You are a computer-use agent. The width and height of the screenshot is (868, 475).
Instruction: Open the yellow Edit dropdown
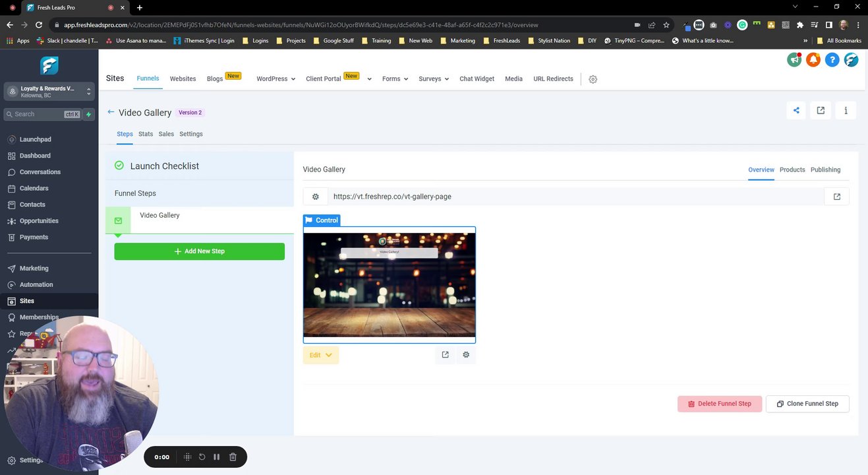(x=321, y=355)
